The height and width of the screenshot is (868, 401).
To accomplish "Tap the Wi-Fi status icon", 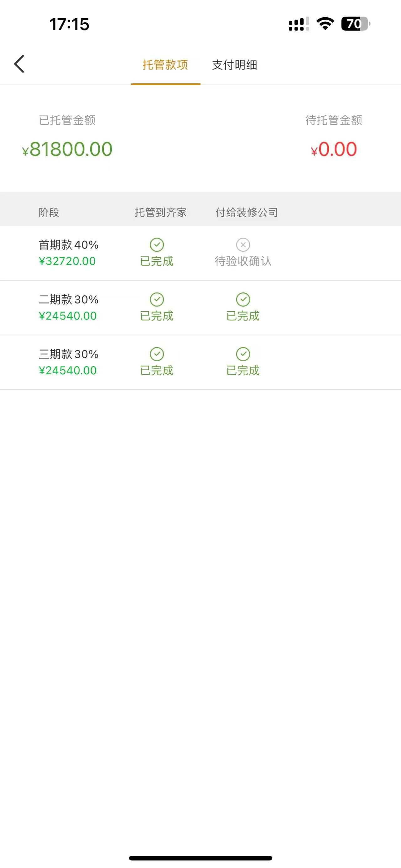I will [x=325, y=24].
